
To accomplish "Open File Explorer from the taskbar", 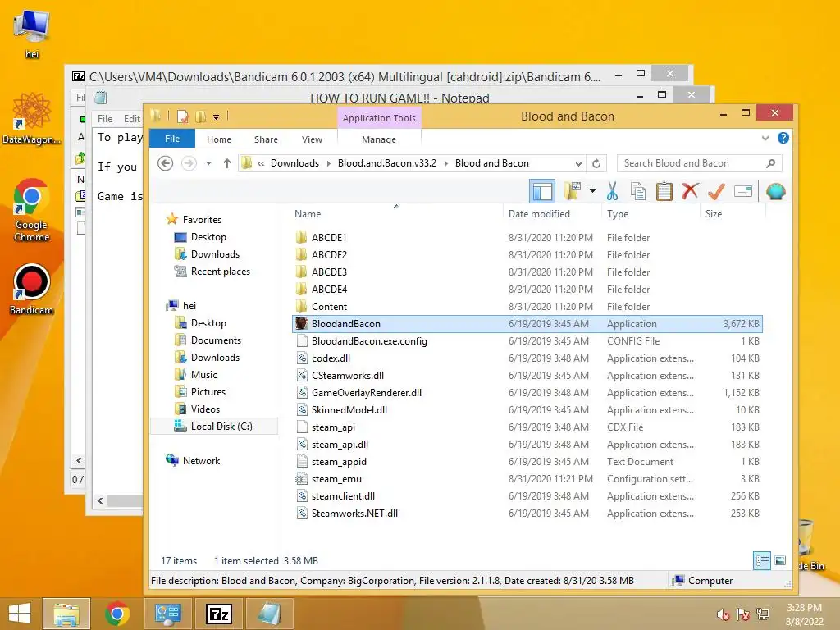I will coord(66,614).
